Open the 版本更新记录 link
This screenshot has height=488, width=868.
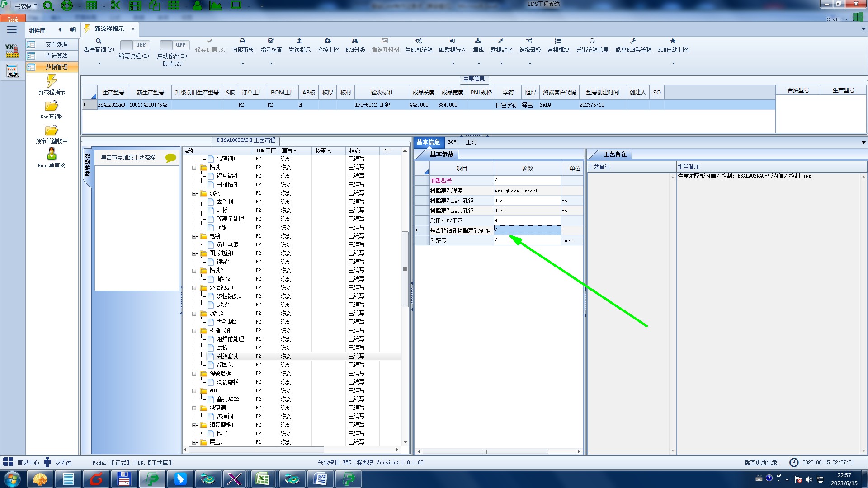761,462
